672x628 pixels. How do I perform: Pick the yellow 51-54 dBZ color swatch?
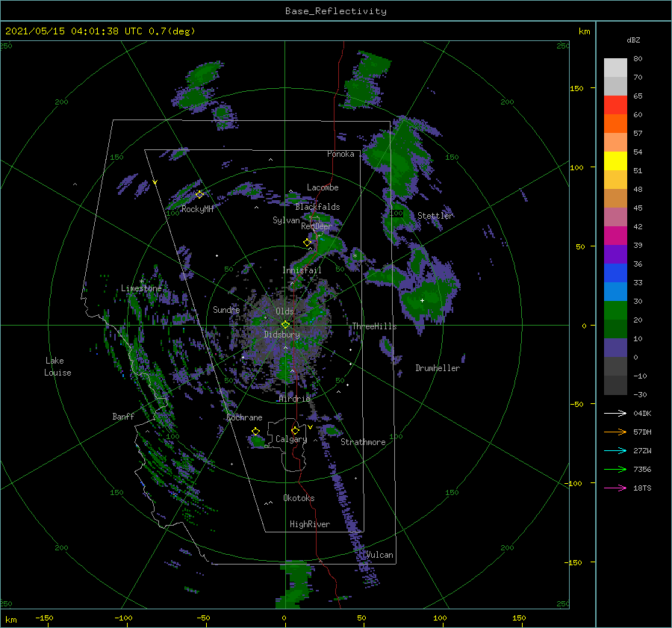pyautogui.click(x=615, y=161)
